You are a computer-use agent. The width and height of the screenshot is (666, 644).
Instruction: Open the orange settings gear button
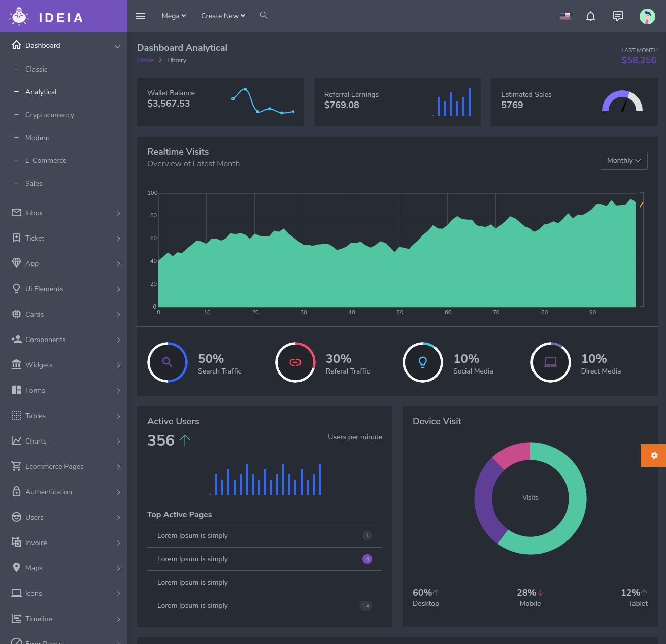(654, 455)
